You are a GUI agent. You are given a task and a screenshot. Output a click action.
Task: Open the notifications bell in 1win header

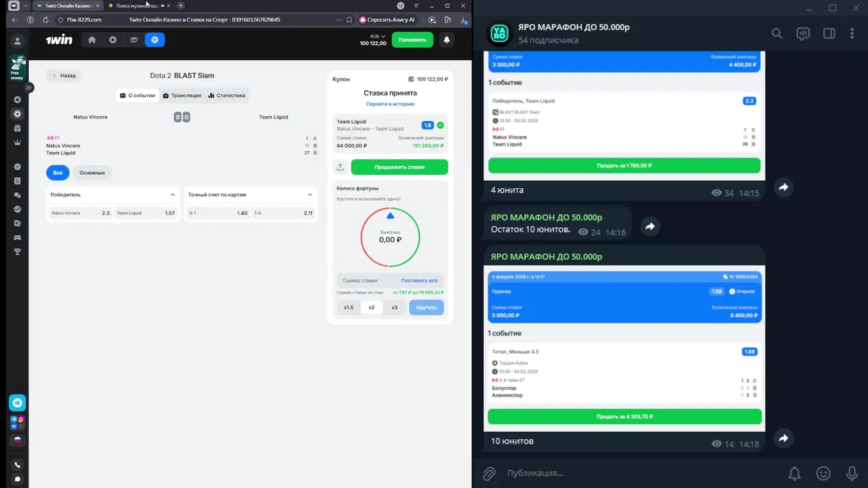446,40
